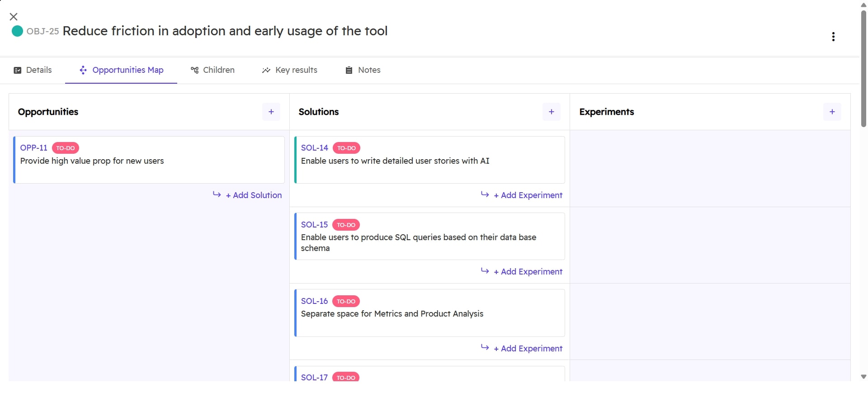Click the TO-DO badge on SOL-14
The width and height of the screenshot is (868, 393).
coord(346,148)
